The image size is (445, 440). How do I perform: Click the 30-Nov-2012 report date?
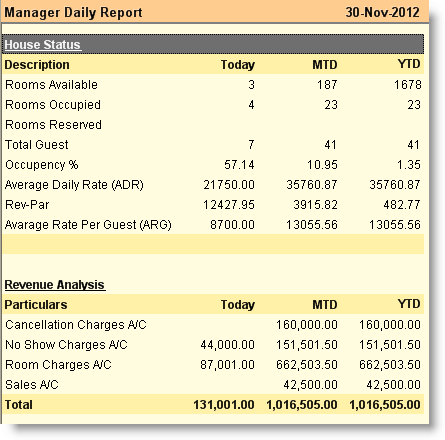click(x=382, y=13)
